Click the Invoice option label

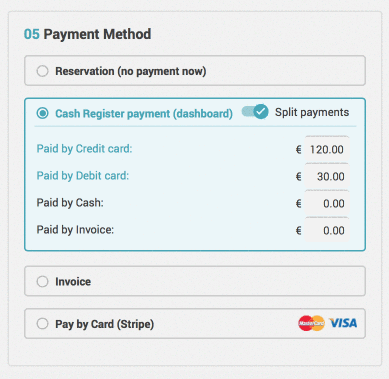[x=73, y=282]
